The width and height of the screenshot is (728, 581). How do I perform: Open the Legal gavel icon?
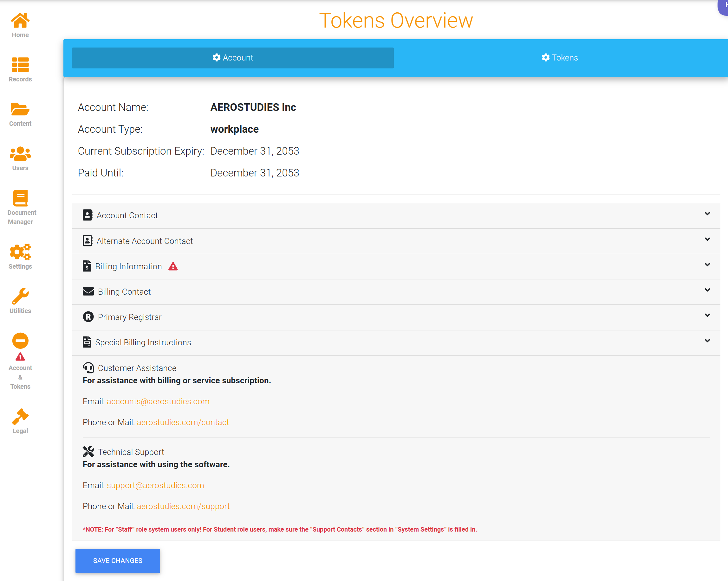20,416
